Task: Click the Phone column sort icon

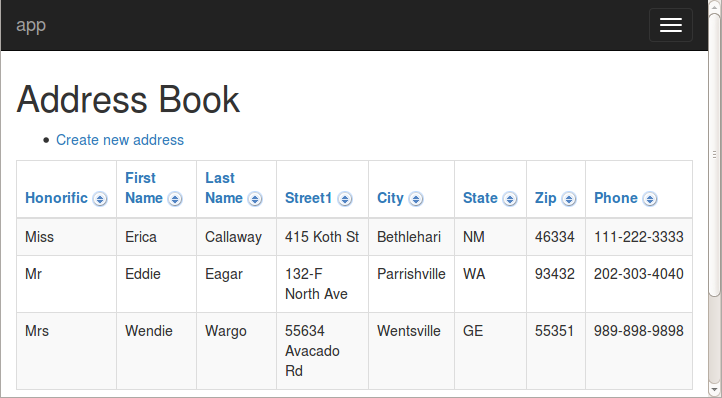Action: (650, 199)
